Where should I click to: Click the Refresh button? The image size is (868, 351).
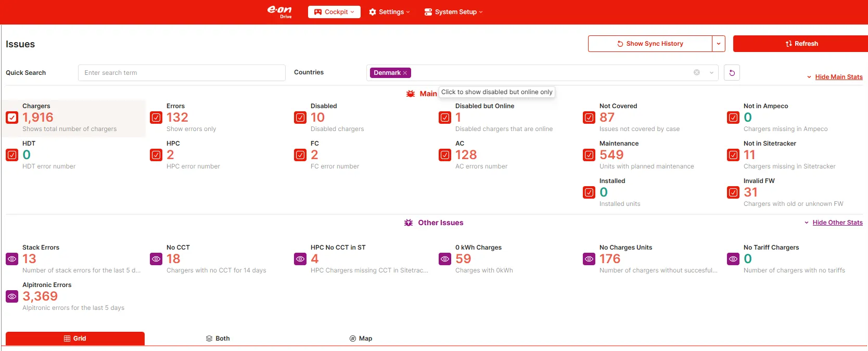click(801, 44)
